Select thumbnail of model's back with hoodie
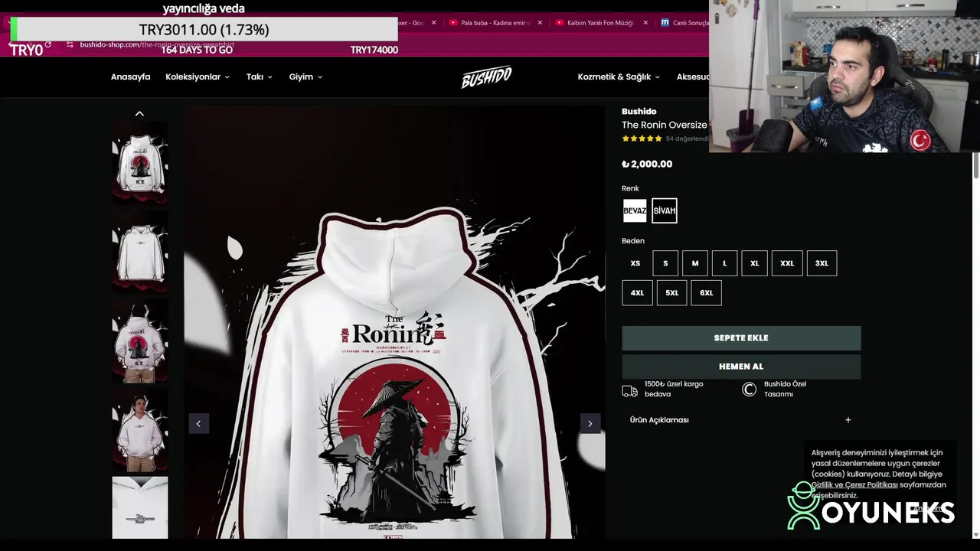980x551 pixels. click(x=140, y=341)
